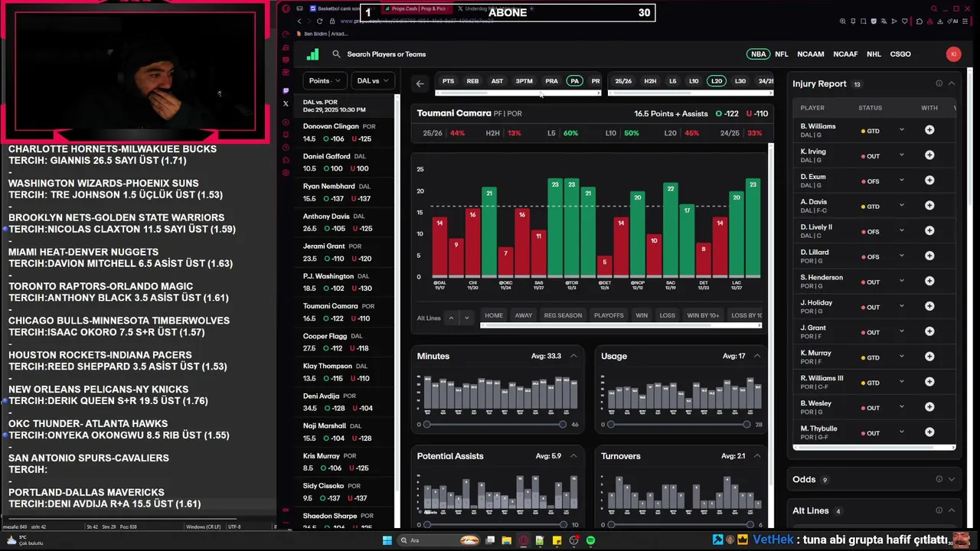The image size is (980, 551).
Task: Open the Odds panel info icon
Action: (x=939, y=480)
